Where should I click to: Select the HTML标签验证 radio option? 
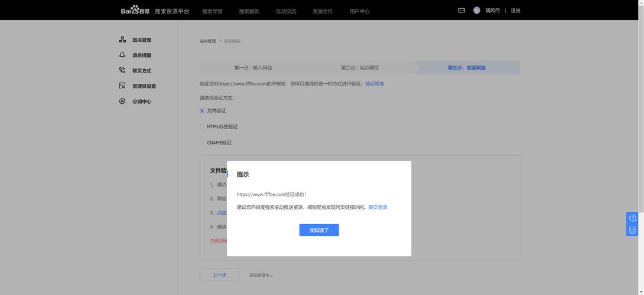[202, 127]
